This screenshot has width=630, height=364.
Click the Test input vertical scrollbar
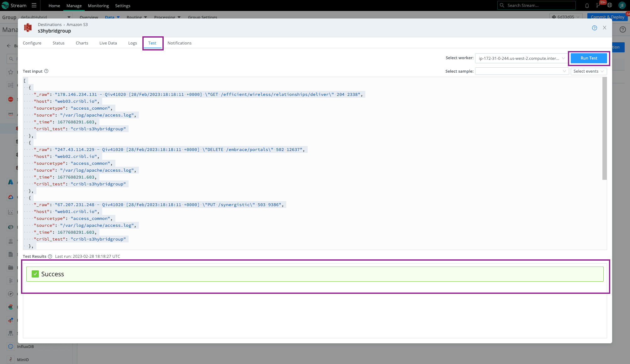tap(604, 128)
